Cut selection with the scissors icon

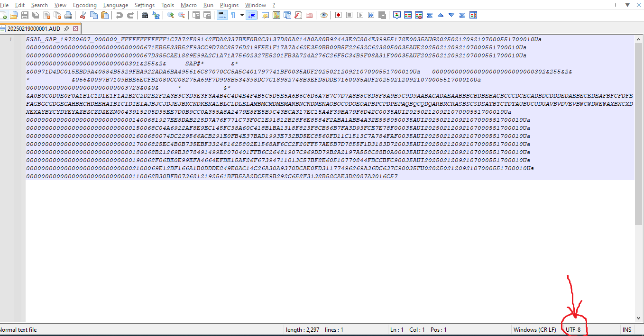click(x=83, y=15)
